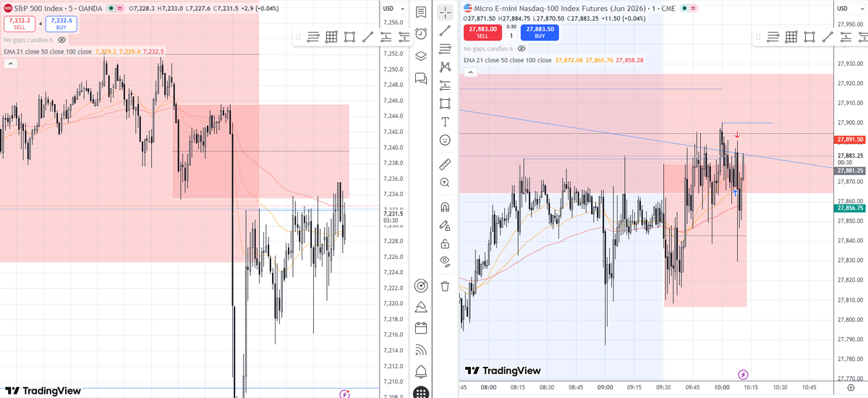Show hidden No gaps candles indicator on Nasdaq chart
The width and height of the screenshot is (868, 398).
[x=522, y=48]
